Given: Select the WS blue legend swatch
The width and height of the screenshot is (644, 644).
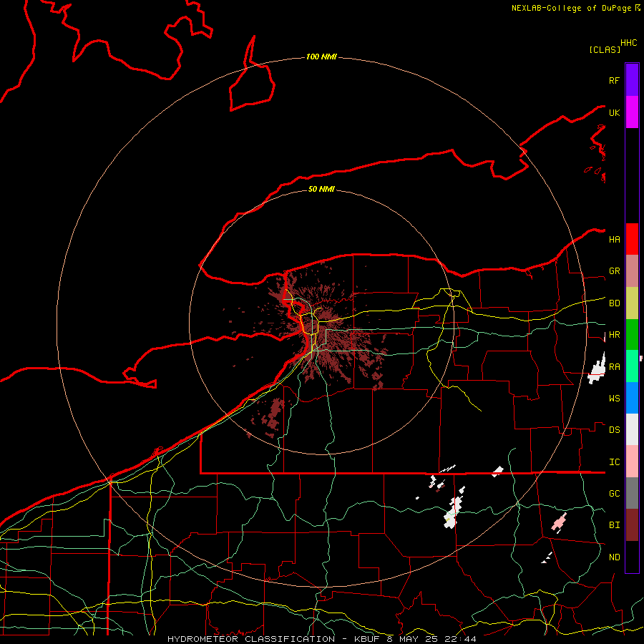Looking at the screenshot, I should pos(632,398).
